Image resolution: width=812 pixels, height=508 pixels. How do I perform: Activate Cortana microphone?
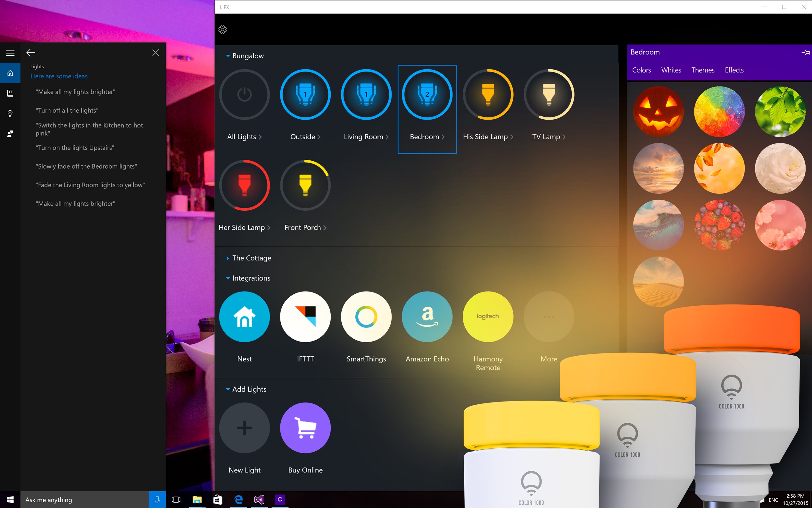(157, 500)
